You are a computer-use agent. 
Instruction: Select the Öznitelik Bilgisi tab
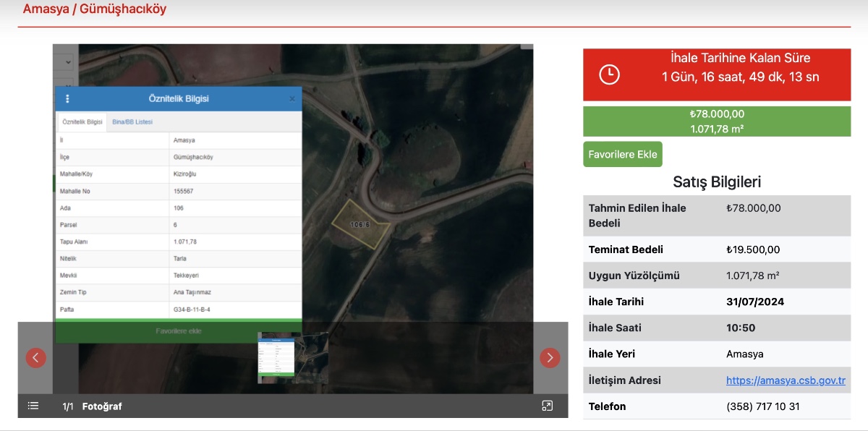82,122
